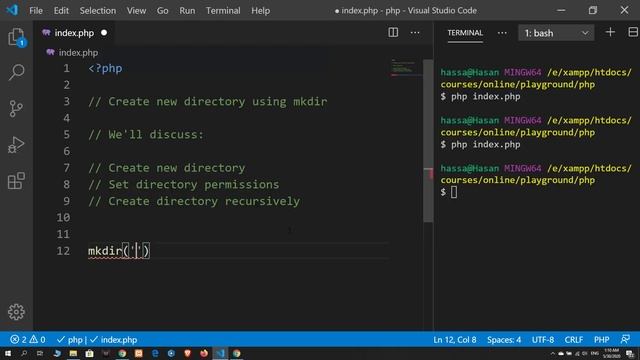Click the 'index.php' check status item
The width and height of the screenshot is (640, 360).
114,340
